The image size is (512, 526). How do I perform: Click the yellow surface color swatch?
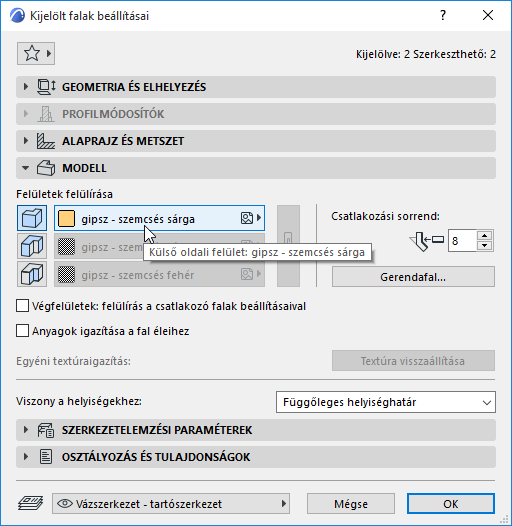pyautogui.click(x=66, y=218)
